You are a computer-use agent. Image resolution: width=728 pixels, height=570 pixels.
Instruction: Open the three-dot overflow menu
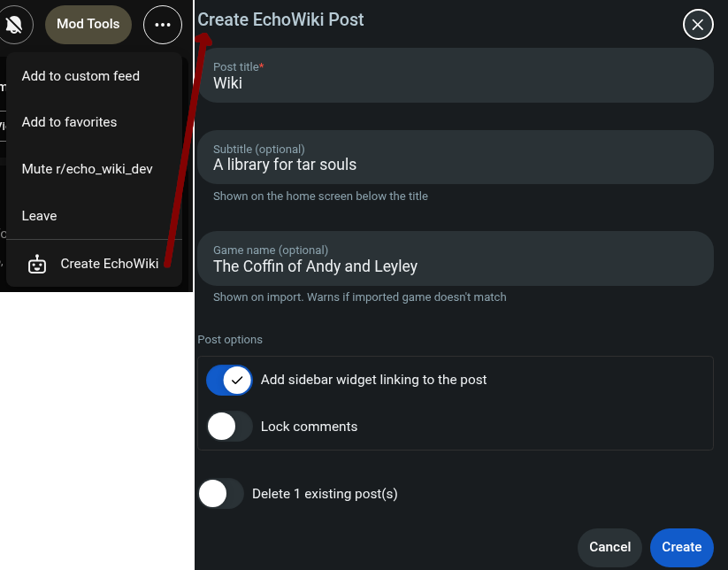coord(163,25)
